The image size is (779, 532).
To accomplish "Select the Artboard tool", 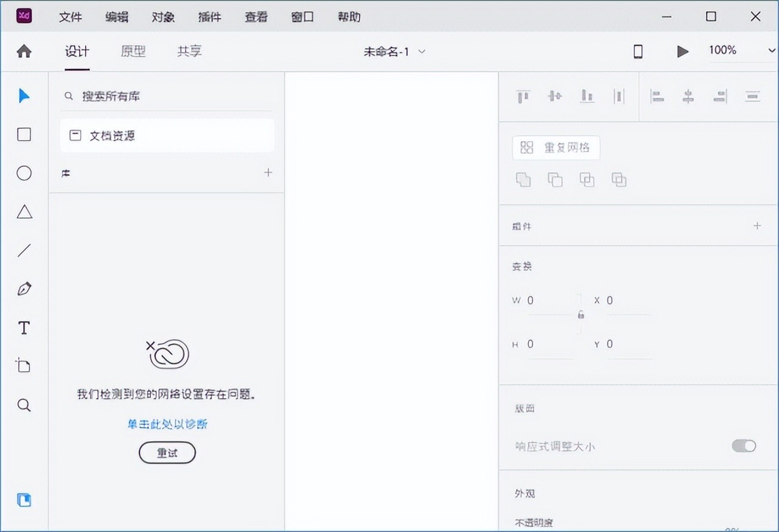I will click(x=24, y=366).
